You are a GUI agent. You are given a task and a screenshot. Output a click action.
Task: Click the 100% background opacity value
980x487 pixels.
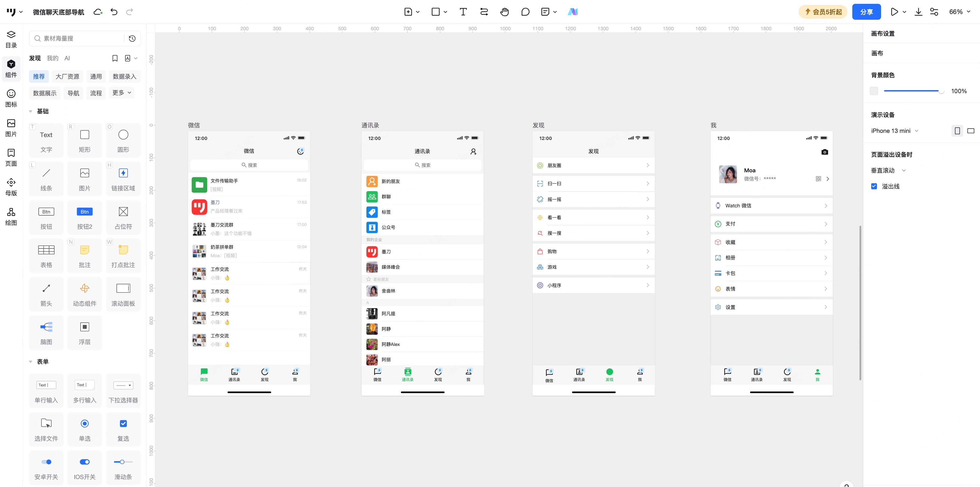pyautogui.click(x=959, y=91)
